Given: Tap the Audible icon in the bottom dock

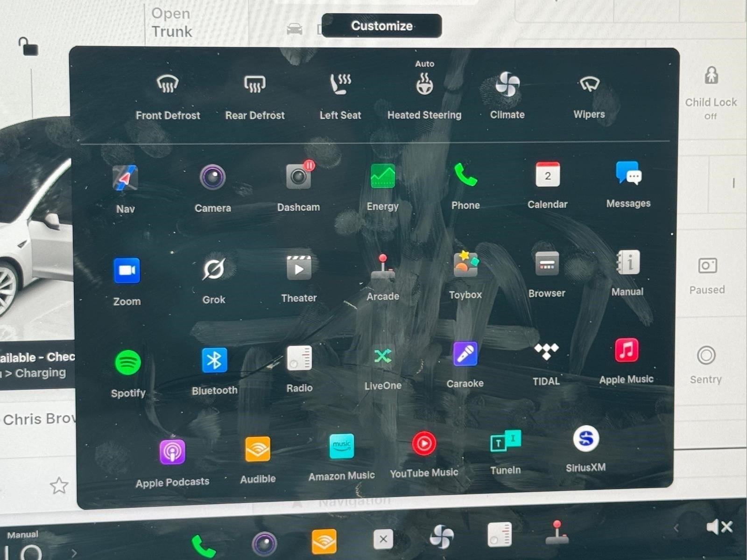Looking at the screenshot, I should pyautogui.click(x=324, y=542).
